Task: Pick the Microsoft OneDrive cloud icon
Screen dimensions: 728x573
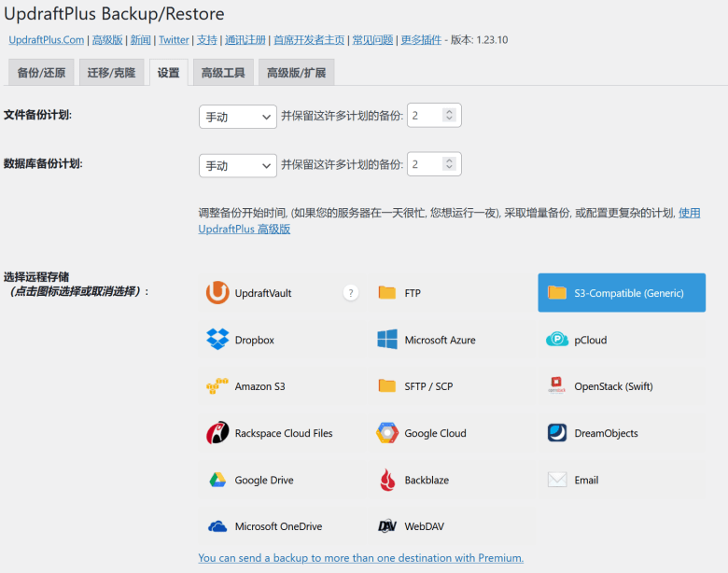Action: coord(217,526)
